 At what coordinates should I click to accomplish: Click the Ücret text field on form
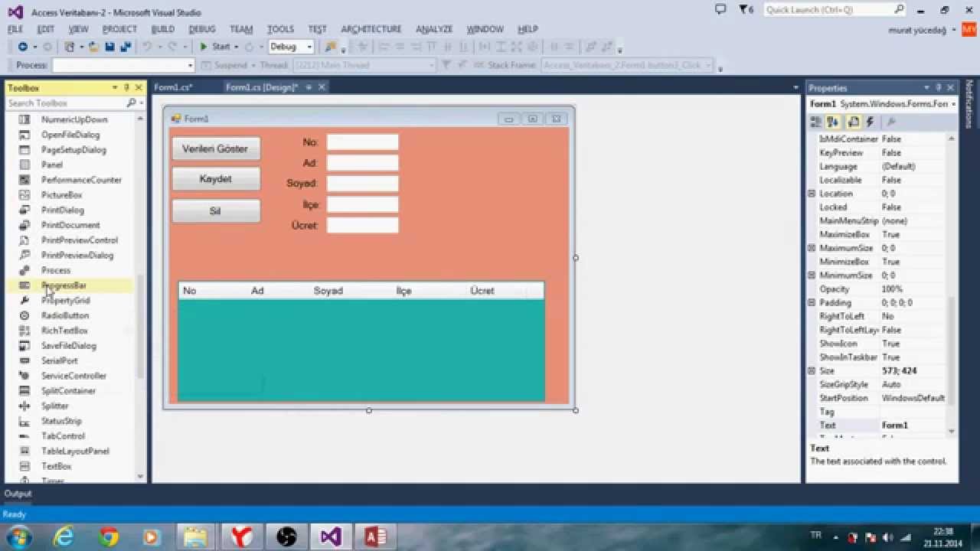pos(362,225)
